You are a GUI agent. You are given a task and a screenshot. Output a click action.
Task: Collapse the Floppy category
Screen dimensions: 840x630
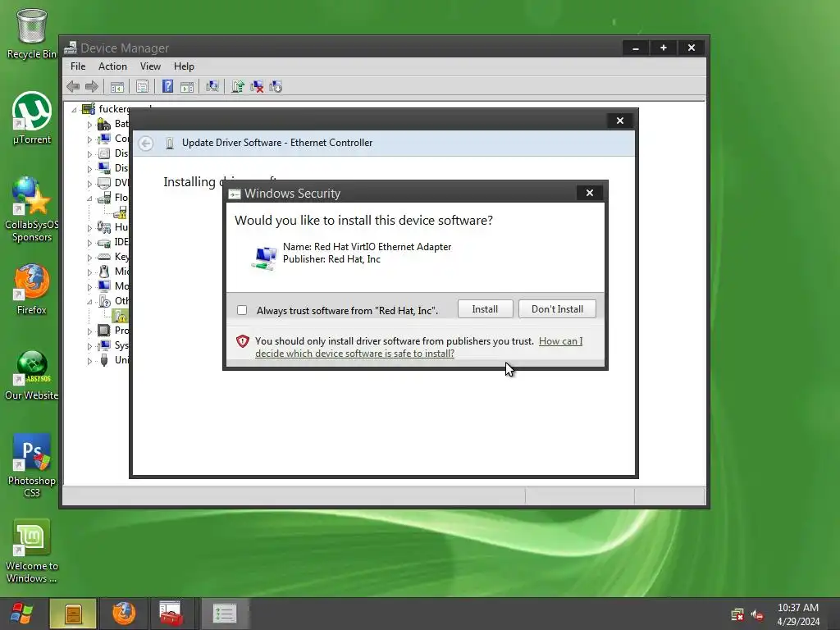[x=89, y=199]
